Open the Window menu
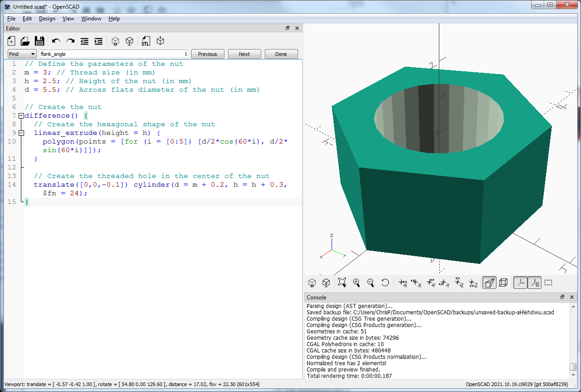Screen dimensions: 581x392 click(91, 19)
